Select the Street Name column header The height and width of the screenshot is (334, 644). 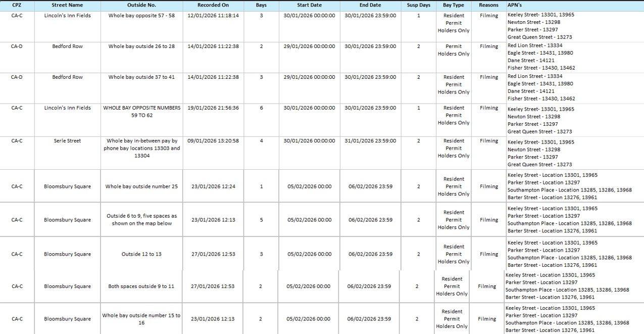pyautogui.click(x=67, y=5)
